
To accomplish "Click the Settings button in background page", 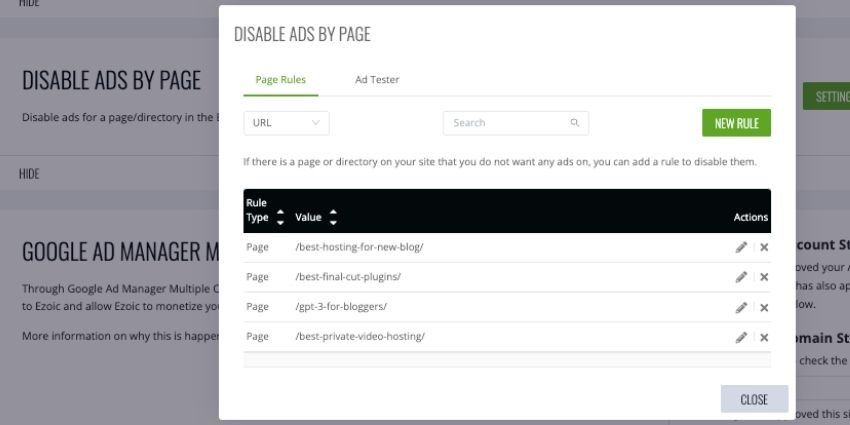I will (826, 96).
